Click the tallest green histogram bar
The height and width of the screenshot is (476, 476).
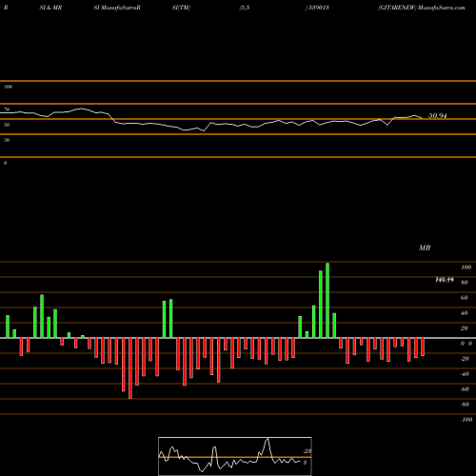pyautogui.click(x=327, y=301)
